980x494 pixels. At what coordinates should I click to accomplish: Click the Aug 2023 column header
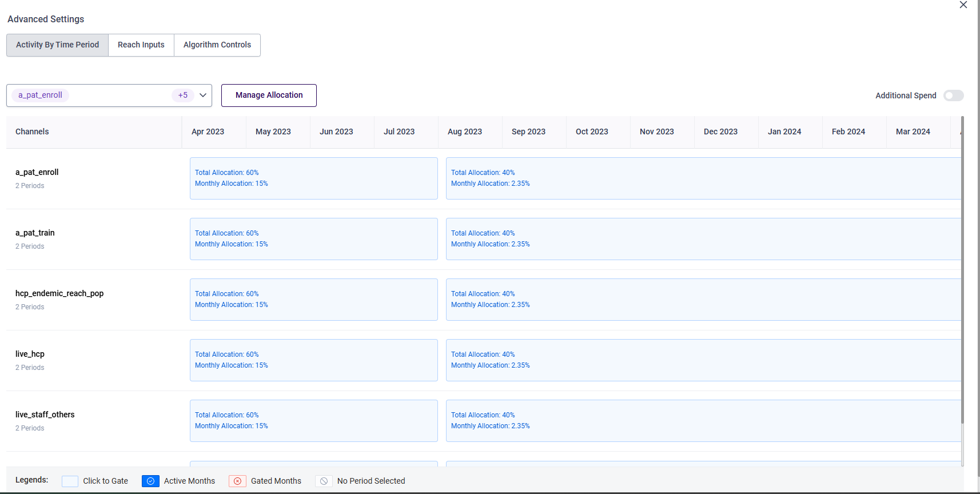pyautogui.click(x=465, y=132)
